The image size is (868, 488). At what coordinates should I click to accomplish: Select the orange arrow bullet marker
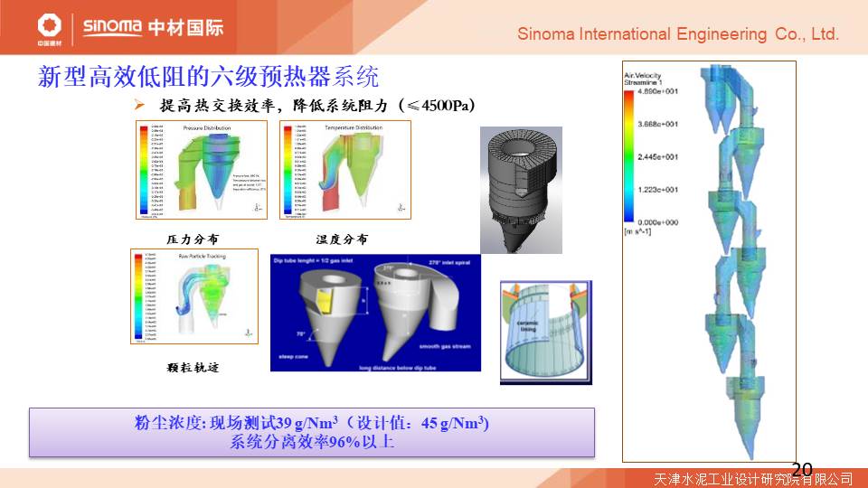[139, 106]
